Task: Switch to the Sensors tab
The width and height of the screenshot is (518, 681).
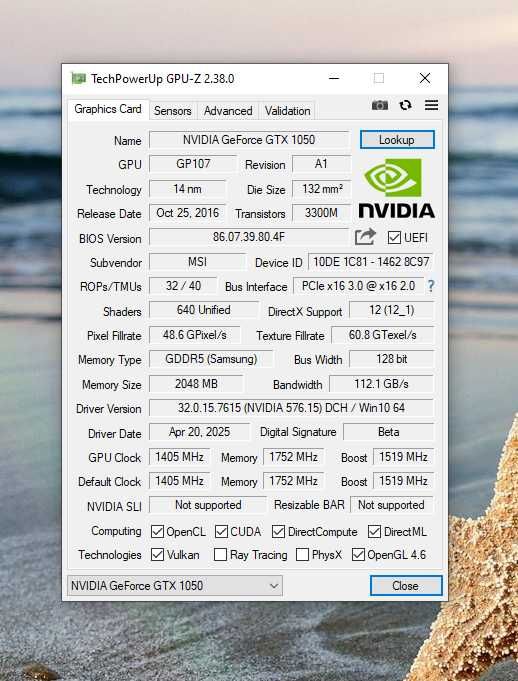Action: coord(172,111)
